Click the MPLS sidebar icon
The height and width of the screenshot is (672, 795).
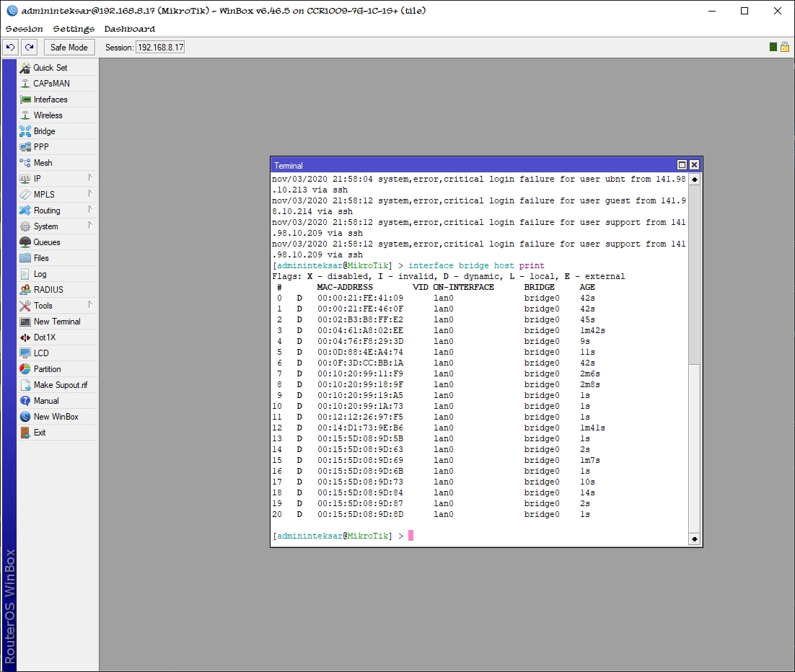[x=25, y=195]
